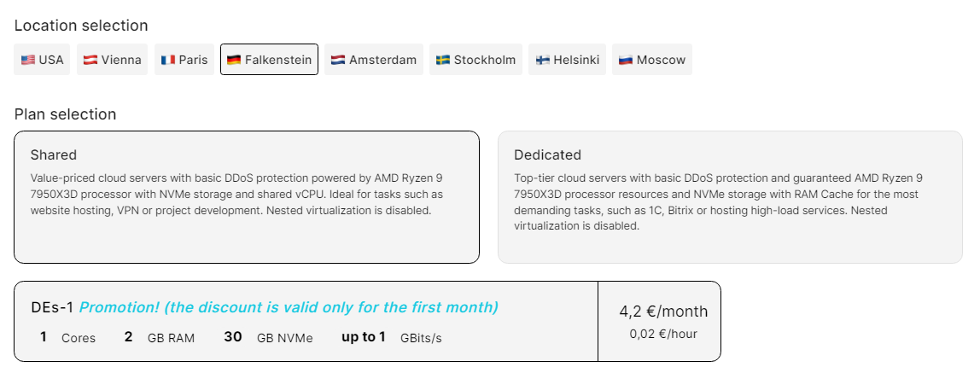Switch location to Amsterdam label
Viewport: 980px width, 367px height.
(382, 60)
